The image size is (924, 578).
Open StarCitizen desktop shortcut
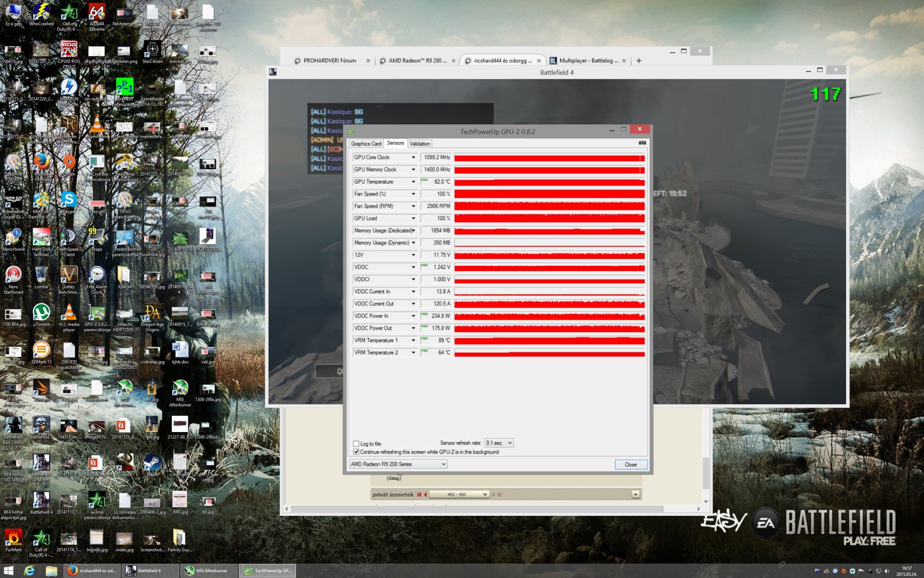153,52
